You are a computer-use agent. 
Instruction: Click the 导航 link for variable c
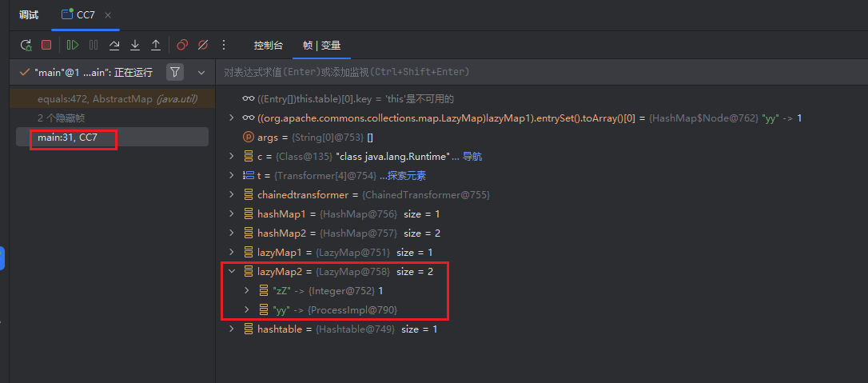472,157
